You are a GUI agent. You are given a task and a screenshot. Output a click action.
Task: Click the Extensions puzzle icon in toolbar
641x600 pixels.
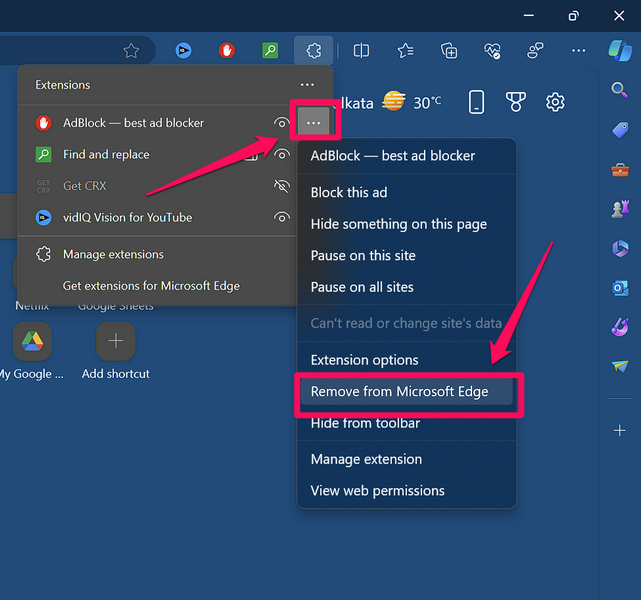point(313,50)
